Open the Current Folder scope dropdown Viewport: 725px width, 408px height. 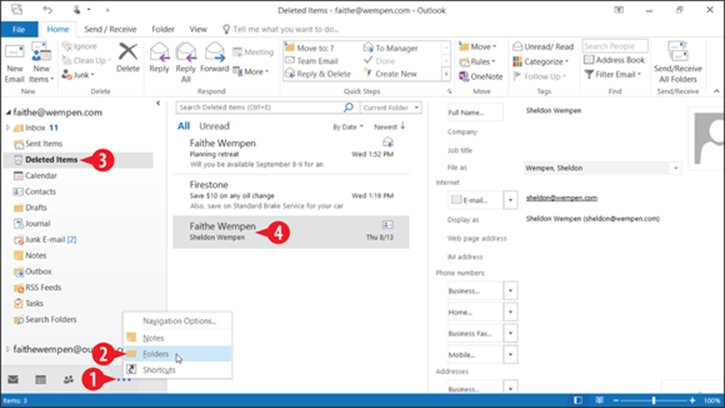pyautogui.click(x=391, y=108)
